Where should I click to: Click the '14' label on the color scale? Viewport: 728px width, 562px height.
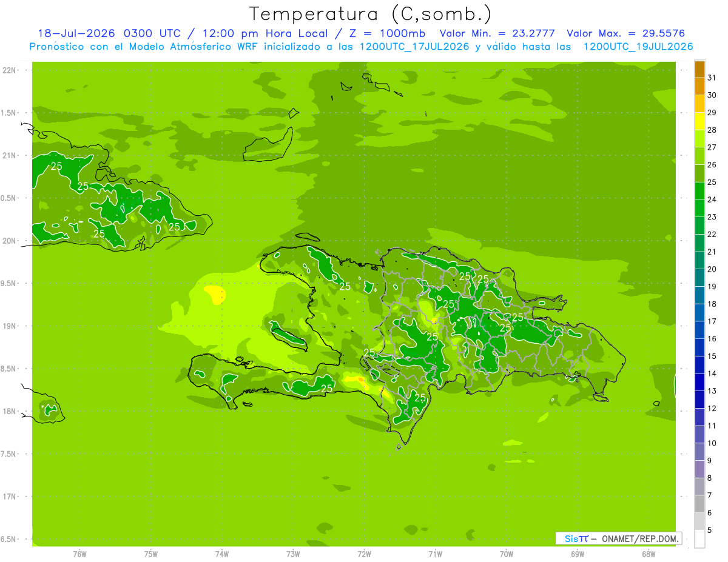(x=712, y=373)
